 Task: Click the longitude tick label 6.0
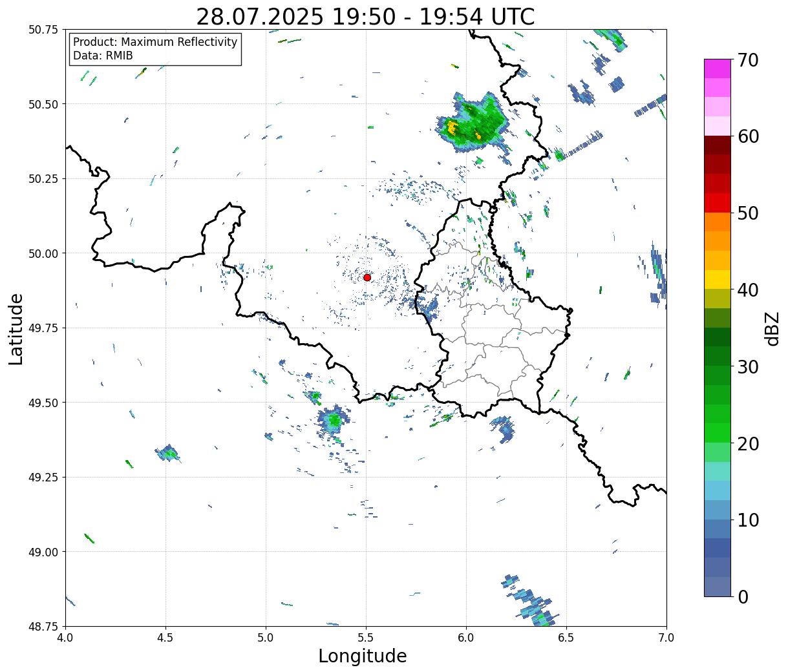[x=466, y=638]
